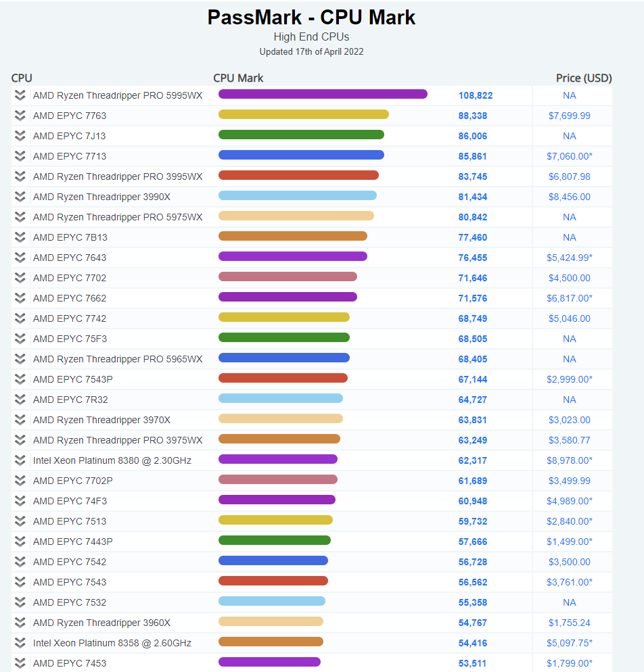The height and width of the screenshot is (672, 644).
Task: Open the $3,580.77 price link
Action: (x=570, y=440)
